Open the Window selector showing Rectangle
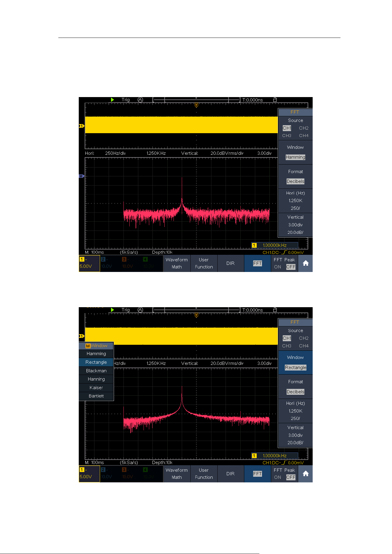This screenshot has height=554, width=392. [x=295, y=363]
